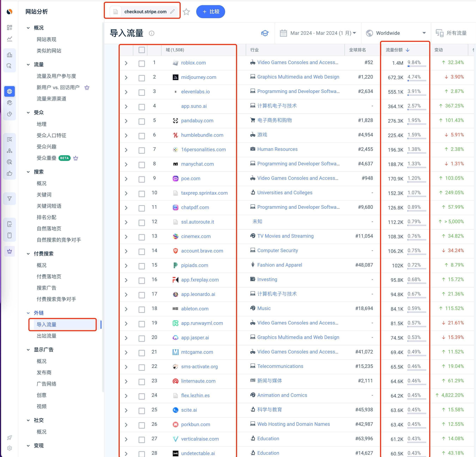Select 出站流量 under 外链
The height and width of the screenshot is (457, 476).
tap(46, 336)
